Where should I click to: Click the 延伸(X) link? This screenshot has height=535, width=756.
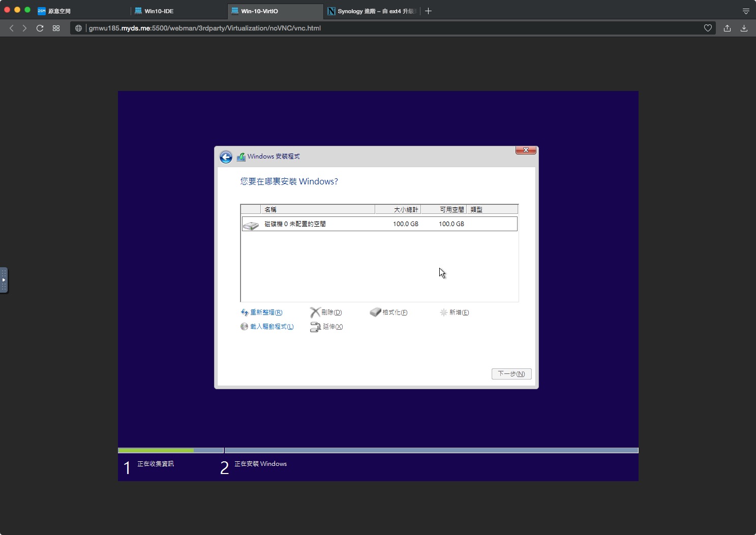point(332,327)
